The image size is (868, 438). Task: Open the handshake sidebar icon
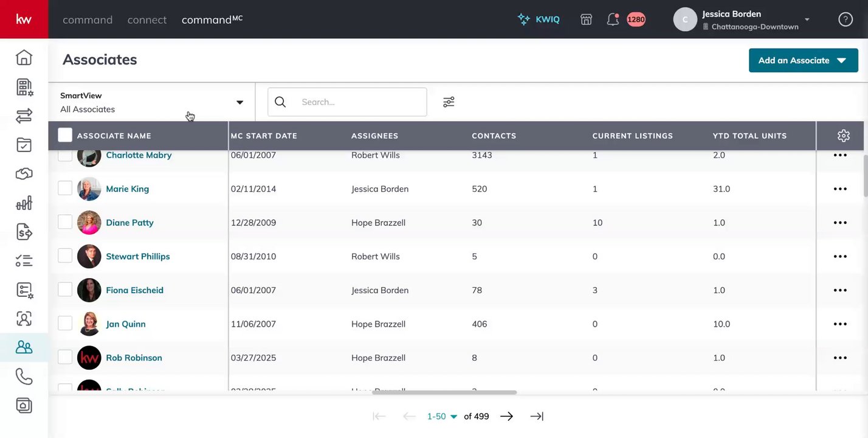point(24,174)
